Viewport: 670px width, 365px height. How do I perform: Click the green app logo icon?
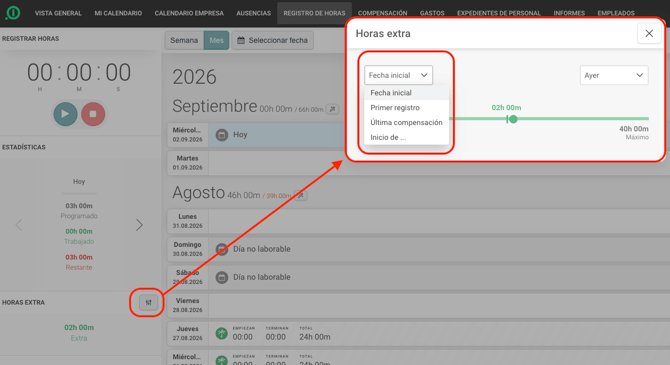tap(13, 13)
